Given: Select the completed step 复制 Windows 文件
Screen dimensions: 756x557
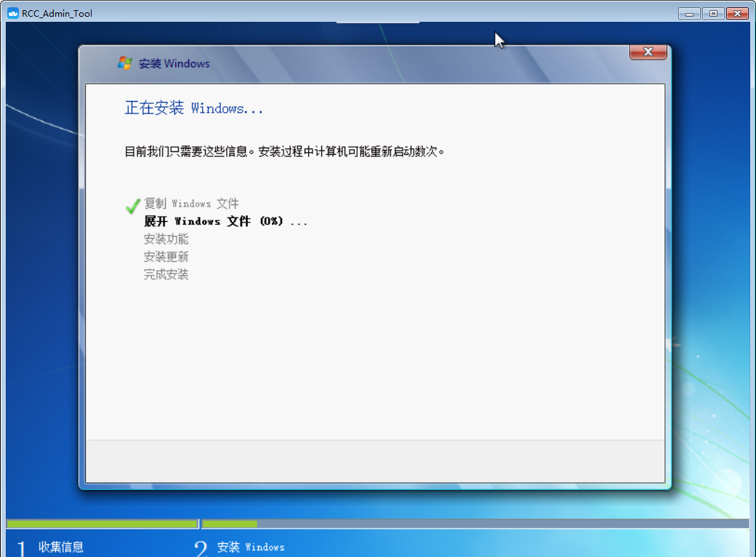Looking at the screenshot, I should click(x=191, y=204).
